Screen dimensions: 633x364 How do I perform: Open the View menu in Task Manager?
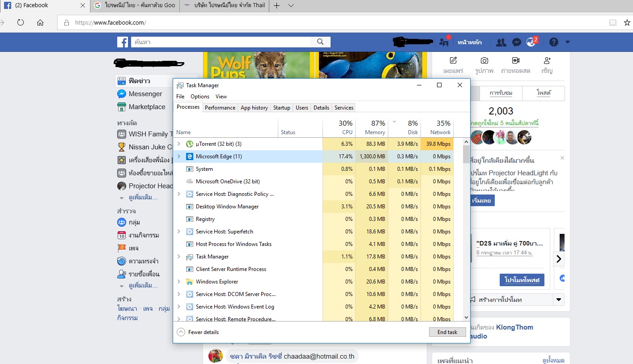pos(221,97)
